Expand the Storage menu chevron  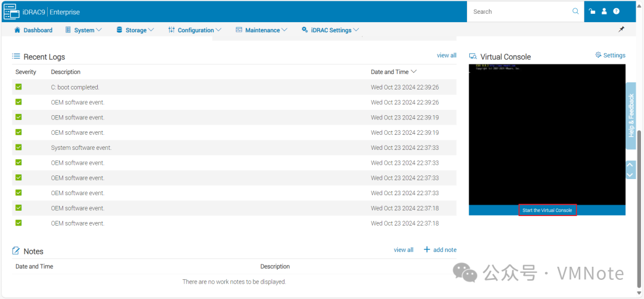point(151,30)
